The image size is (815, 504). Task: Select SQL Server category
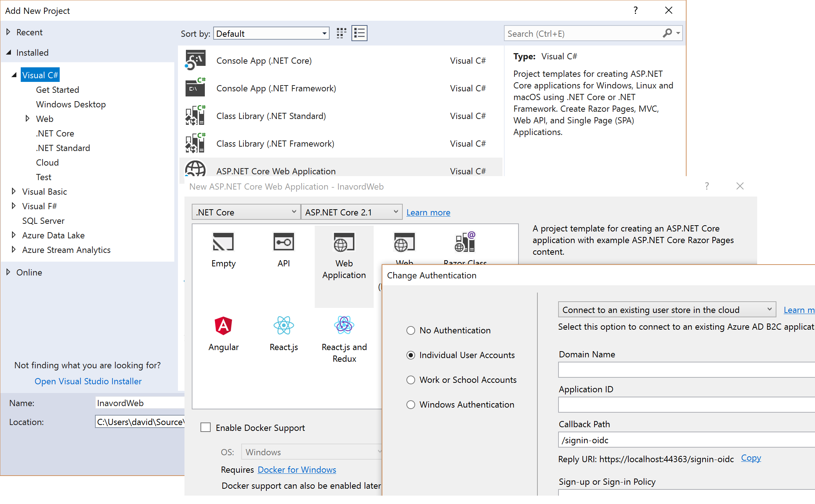click(43, 221)
